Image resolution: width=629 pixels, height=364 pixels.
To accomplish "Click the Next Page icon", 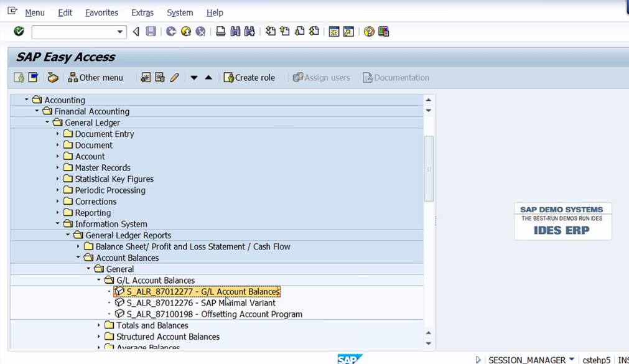I will click(x=300, y=31).
